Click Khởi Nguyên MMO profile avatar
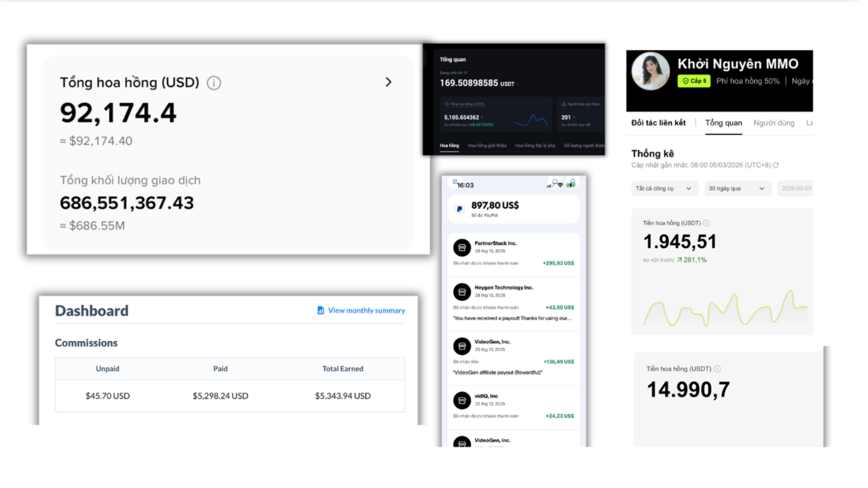This screenshot has height=488, width=868. [651, 71]
